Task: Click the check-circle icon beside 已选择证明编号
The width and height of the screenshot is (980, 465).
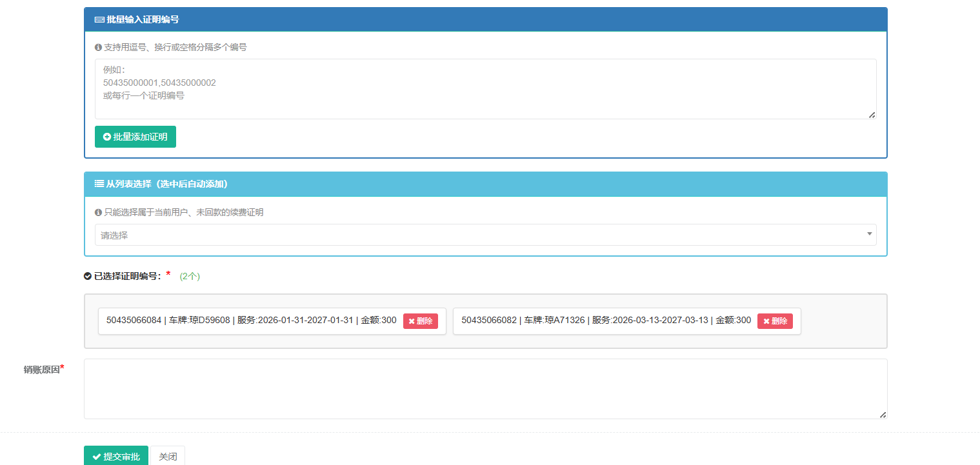Action: click(x=88, y=276)
